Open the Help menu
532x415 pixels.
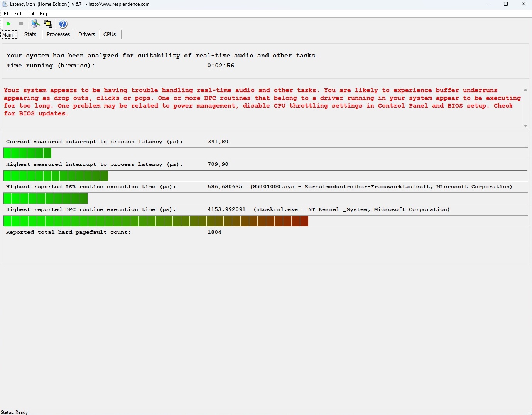[x=44, y=14]
